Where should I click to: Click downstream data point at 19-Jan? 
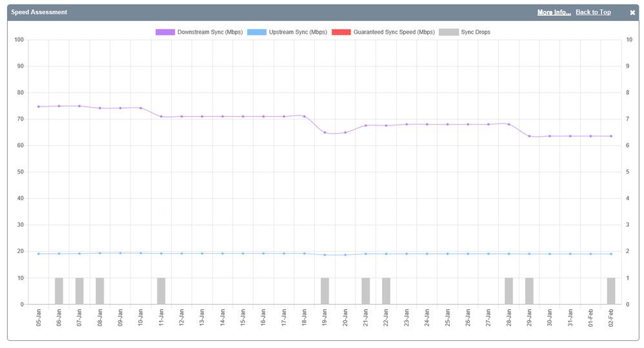click(x=325, y=132)
